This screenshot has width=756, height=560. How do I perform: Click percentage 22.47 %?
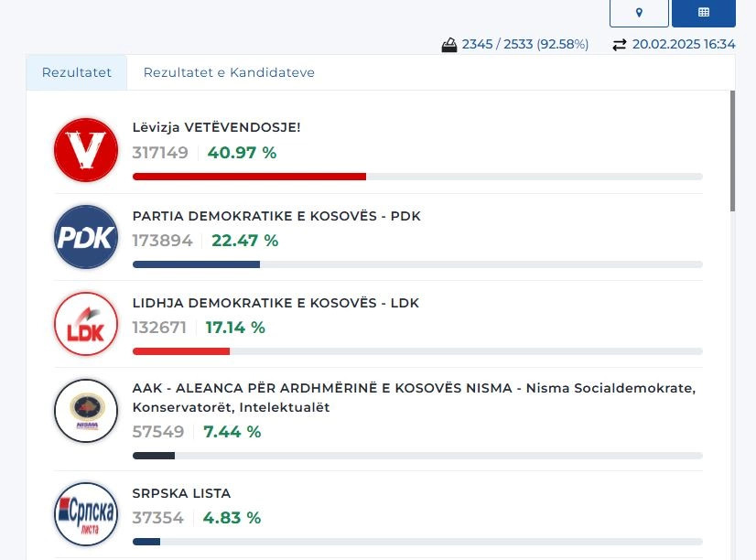click(245, 241)
